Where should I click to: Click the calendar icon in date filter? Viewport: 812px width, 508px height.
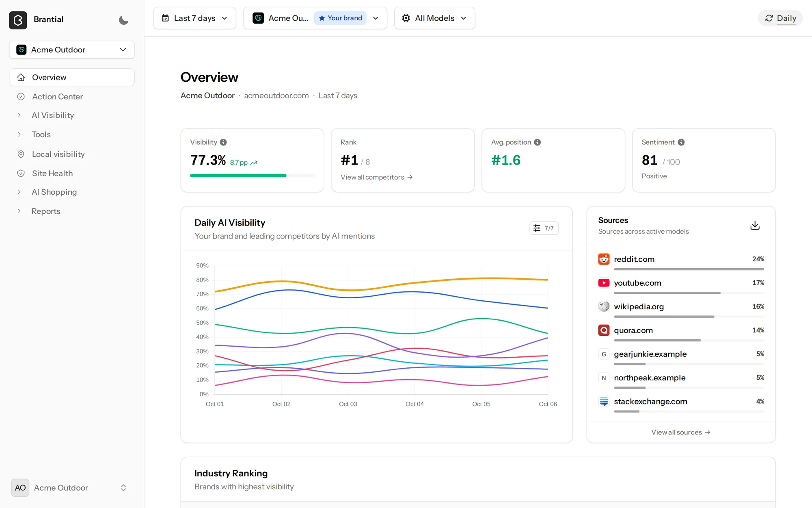click(165, 18)
